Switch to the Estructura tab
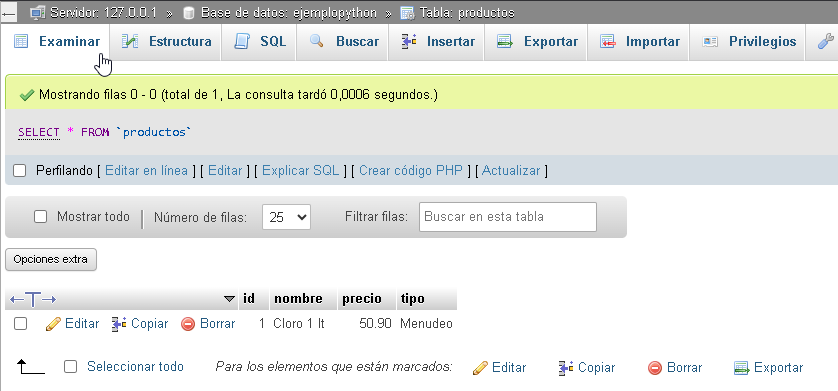The height and width of the screenshot is (391, 838). point(166,42)
